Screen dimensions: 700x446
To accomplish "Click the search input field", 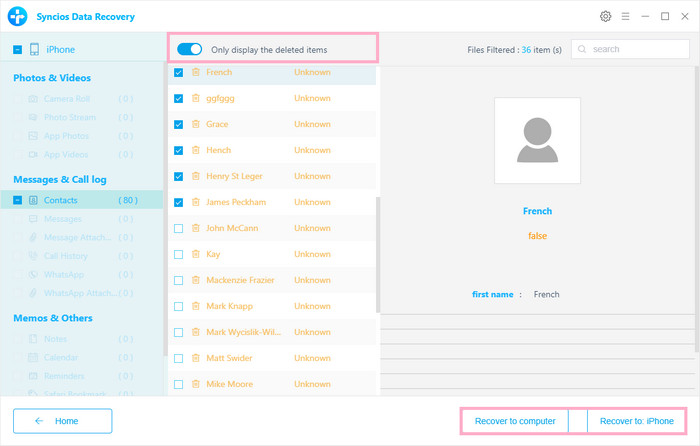I will [630, 49].
